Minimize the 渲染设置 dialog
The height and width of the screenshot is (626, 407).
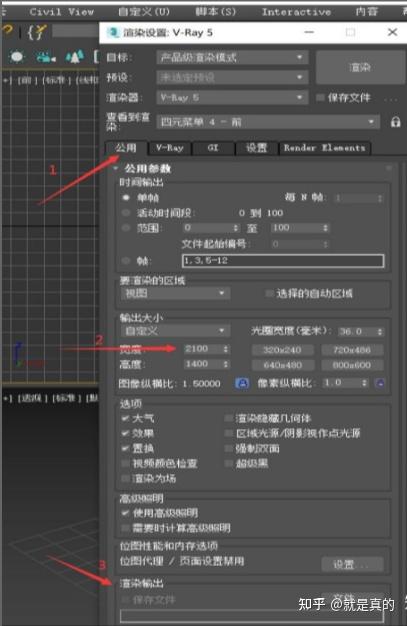(309, 32)
